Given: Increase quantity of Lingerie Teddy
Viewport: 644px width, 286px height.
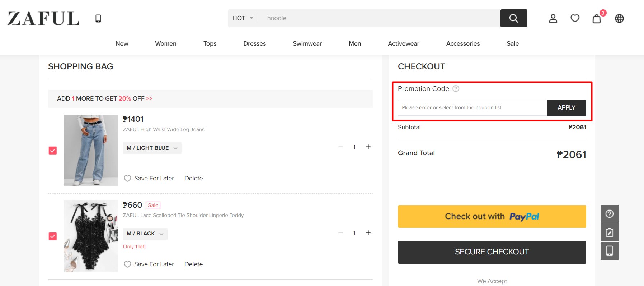Looking at the screenshot, I should (368, 232).
